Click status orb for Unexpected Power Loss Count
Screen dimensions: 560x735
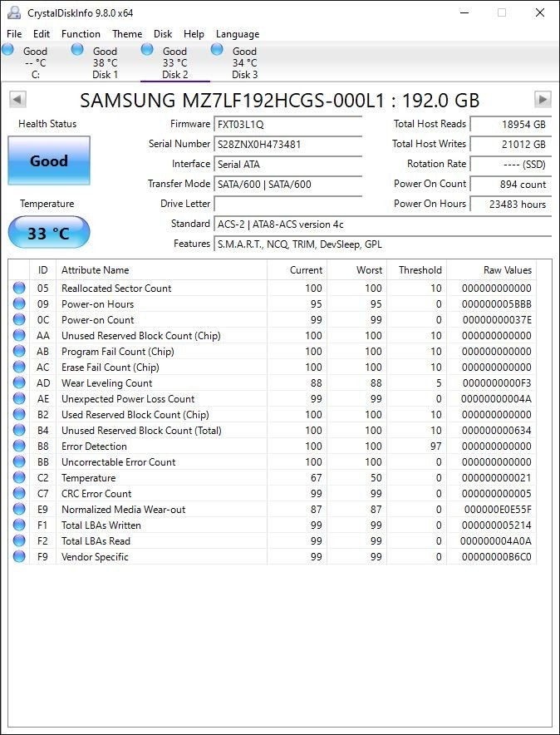click(19, 398)
